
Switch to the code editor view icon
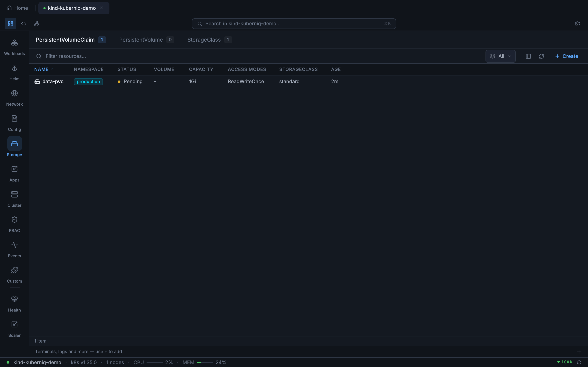tap(23, 23)
